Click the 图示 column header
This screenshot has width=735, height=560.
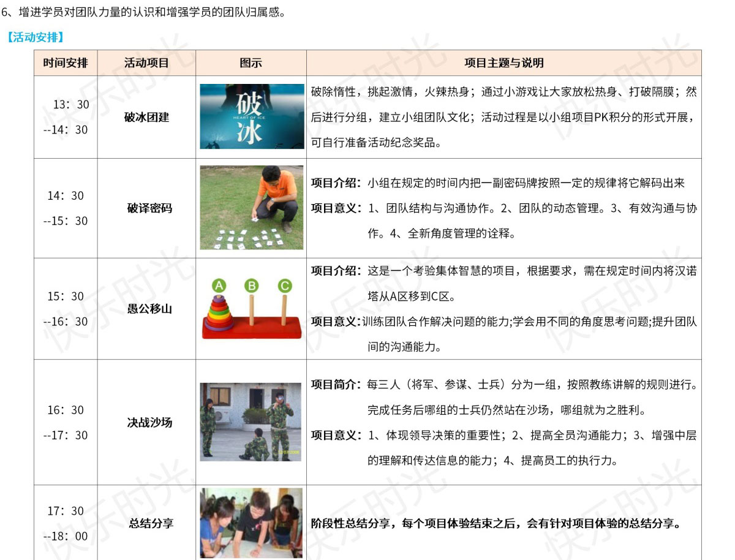click(251, 63)
